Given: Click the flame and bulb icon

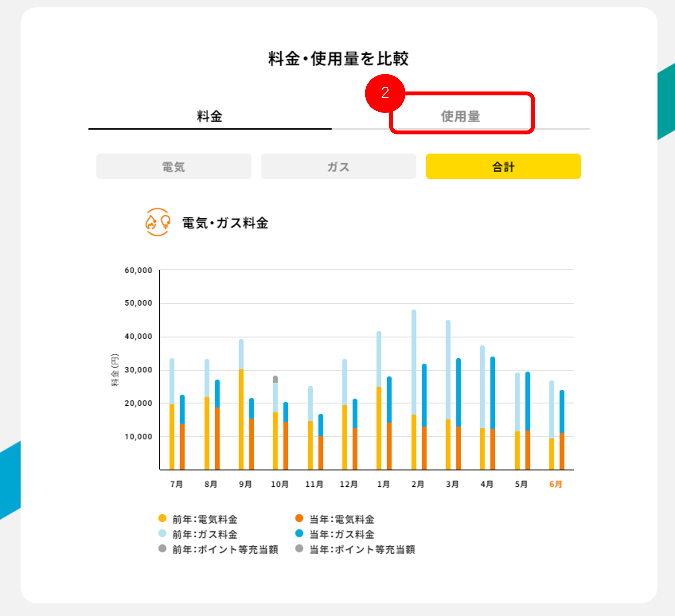Looking at the screenshot, I should 158,223.
